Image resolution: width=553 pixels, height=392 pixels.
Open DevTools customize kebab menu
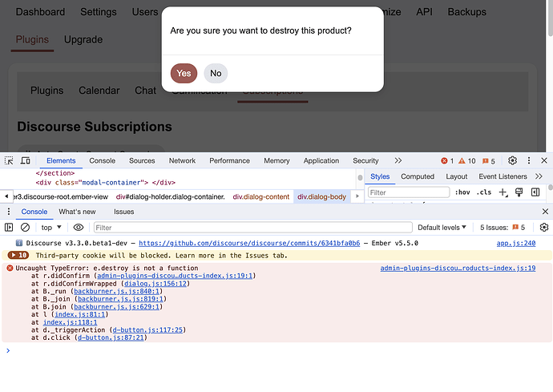coord(529,161)
